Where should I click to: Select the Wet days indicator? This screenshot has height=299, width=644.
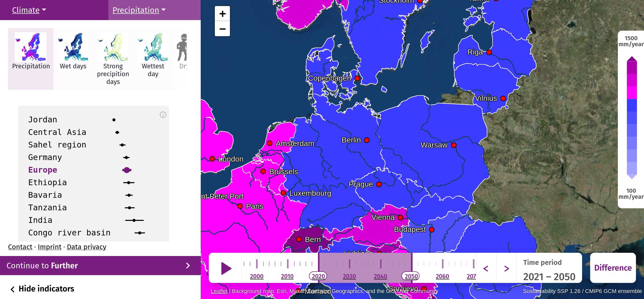click(x=73, y=59)
